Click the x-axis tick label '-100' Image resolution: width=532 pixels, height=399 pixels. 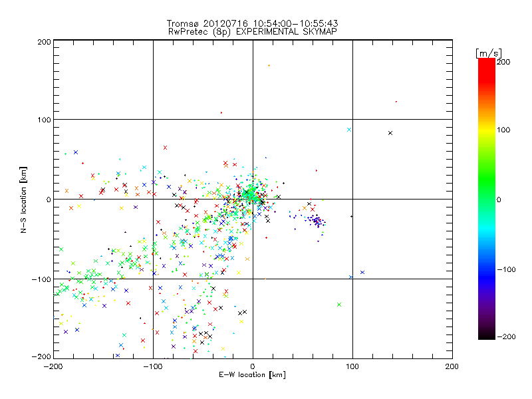[x=153, y=366]
